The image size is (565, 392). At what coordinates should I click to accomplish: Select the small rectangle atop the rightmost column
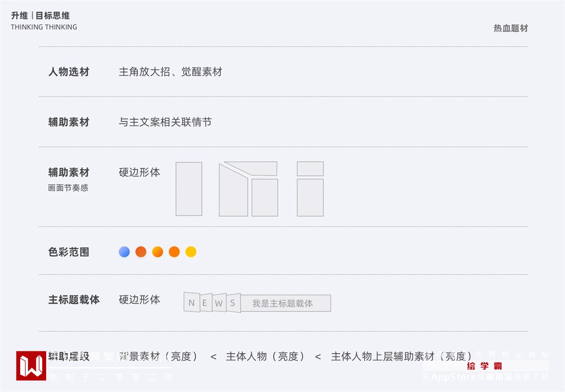coord(310,169)
